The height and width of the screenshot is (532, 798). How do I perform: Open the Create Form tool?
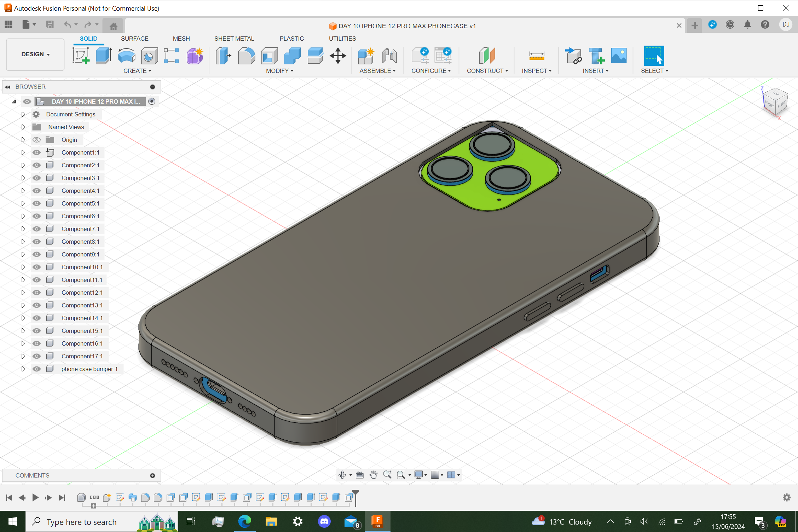(x=195, y=56)
